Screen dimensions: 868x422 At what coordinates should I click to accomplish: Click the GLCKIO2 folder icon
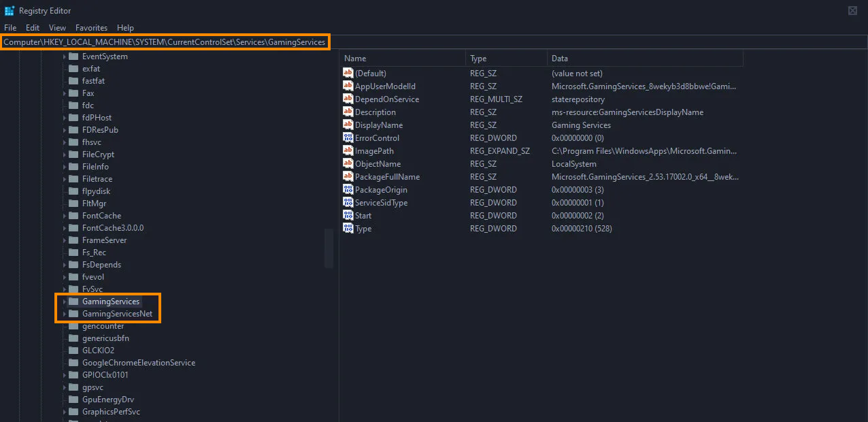tap(73, 351)
